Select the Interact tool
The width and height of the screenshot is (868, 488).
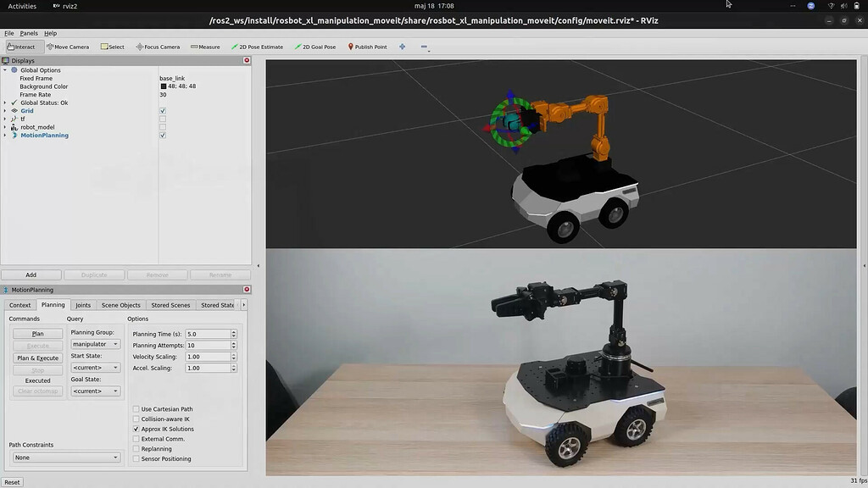pos(21,47)
